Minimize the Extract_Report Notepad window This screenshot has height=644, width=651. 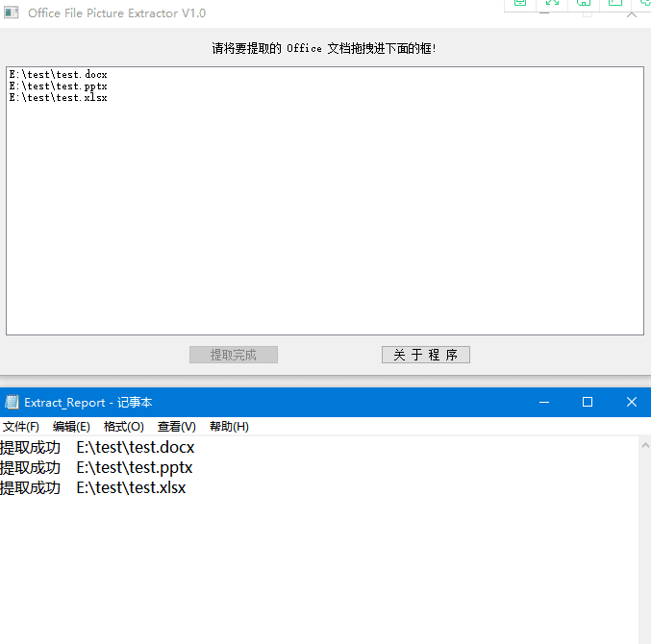pos(544,402)
